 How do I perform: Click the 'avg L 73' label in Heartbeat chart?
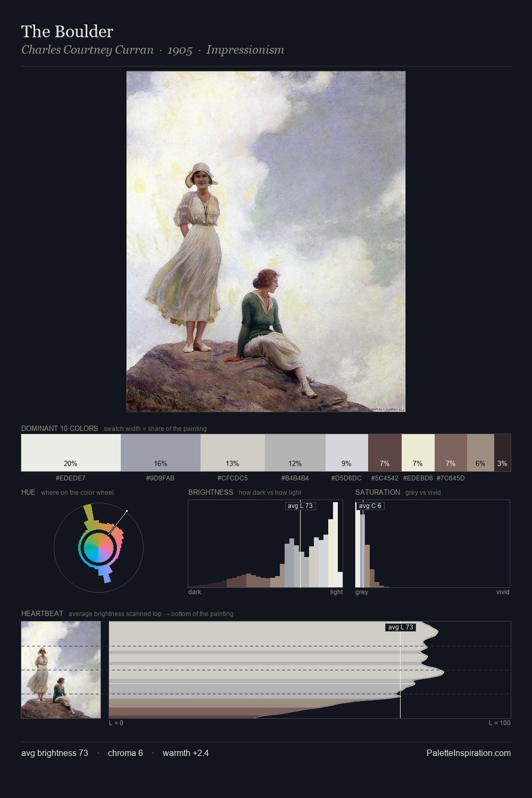point(401,627)
